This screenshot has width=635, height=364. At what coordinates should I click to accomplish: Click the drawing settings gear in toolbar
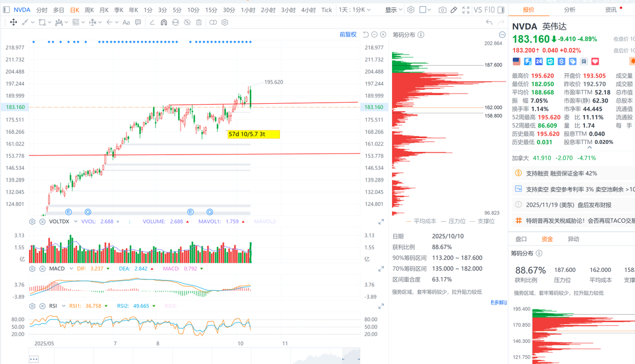(x=225, y=22)
